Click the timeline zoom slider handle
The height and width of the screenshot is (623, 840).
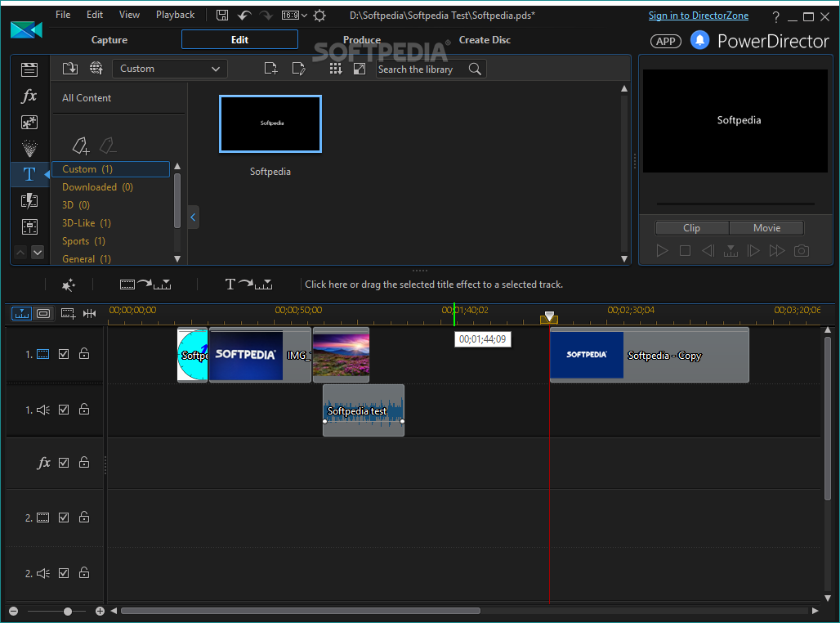[68, 612]
